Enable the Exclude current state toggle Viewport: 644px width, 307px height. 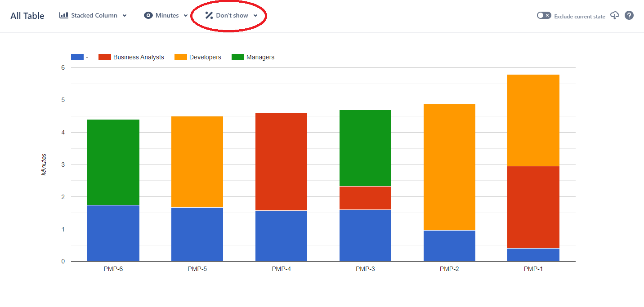pyautogui.click(x=543, y=15)
